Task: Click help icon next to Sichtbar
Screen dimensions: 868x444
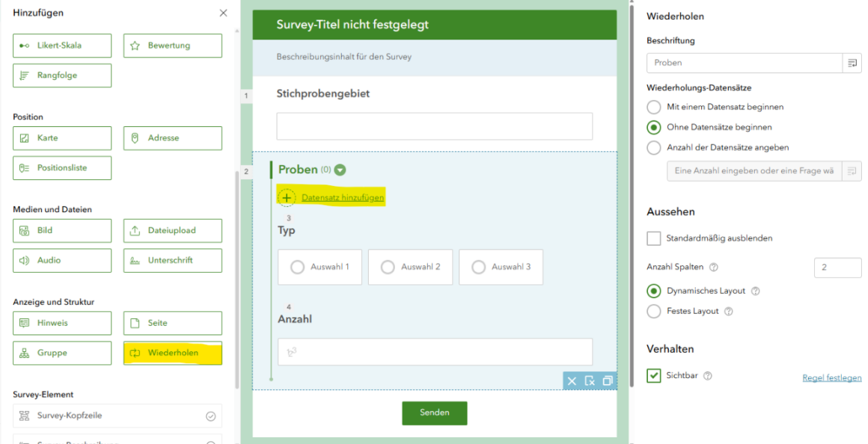Action: tap(707, 376)
